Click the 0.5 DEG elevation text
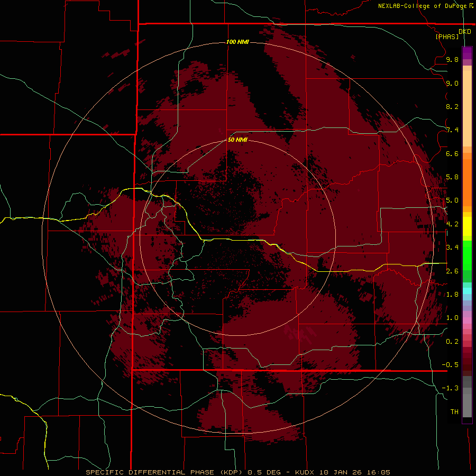Viewport: 476px width, 476px height. pyautogui.click(x=264, y=472)
